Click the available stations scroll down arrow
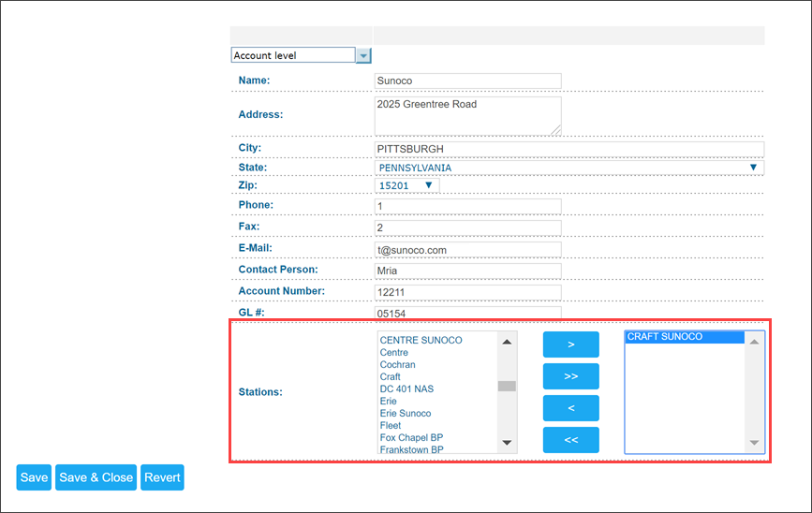This screenshot has height=513, width=812. [x=507, y=443]
